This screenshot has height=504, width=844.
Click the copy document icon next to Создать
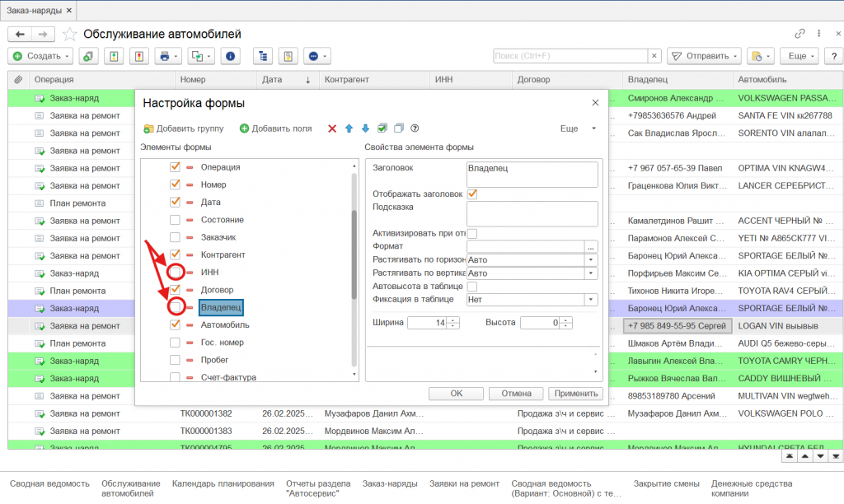pos(87,56)
